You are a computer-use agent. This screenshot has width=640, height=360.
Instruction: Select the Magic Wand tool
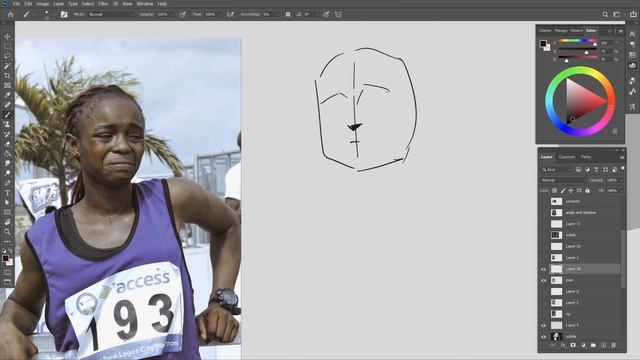(x=7, y=66)
